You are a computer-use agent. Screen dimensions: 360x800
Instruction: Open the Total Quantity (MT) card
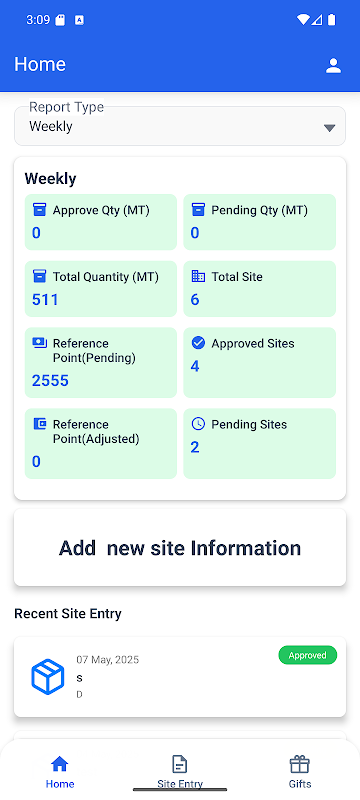coord(100,289)
